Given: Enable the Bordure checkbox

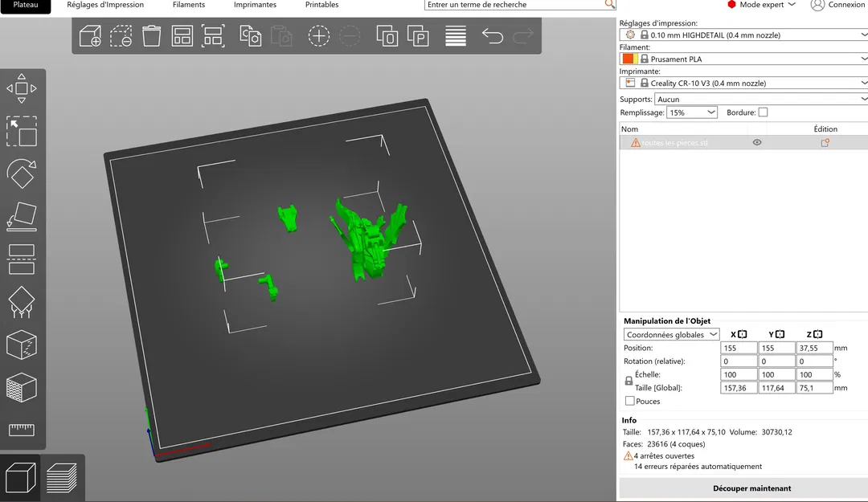Looking at the screenshot, I should point(763,112).
